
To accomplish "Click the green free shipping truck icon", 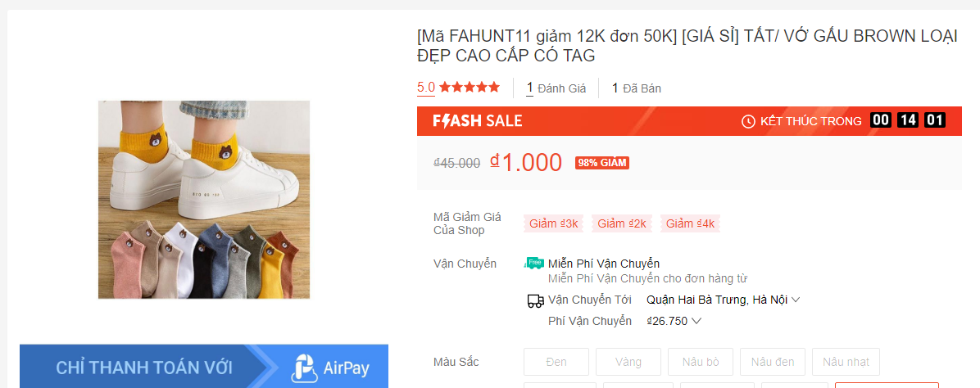I will 534,264.
